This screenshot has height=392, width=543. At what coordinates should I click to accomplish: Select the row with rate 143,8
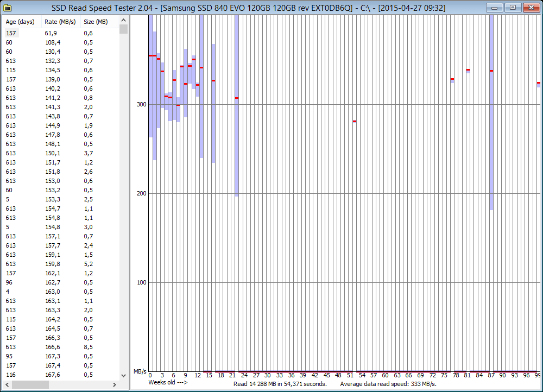(x=61, y=116)
